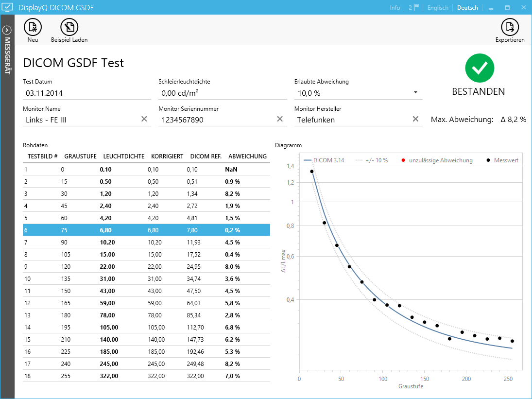Screen dimensions: 532x399
Task: Sort by the ABWEICHUNG column header
Action: [247, 156]
